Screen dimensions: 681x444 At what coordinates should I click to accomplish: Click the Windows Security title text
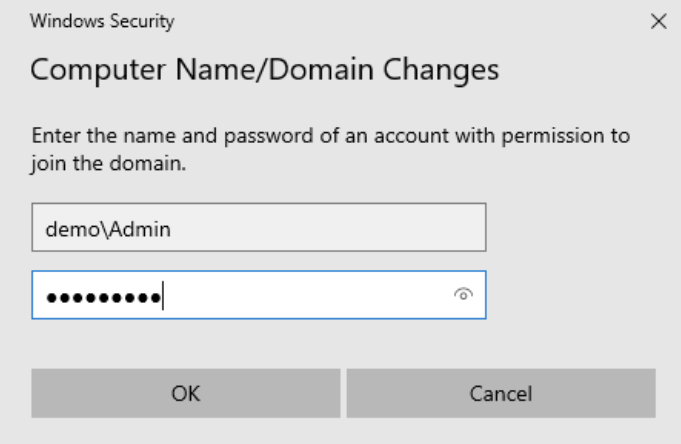(102, 21)
